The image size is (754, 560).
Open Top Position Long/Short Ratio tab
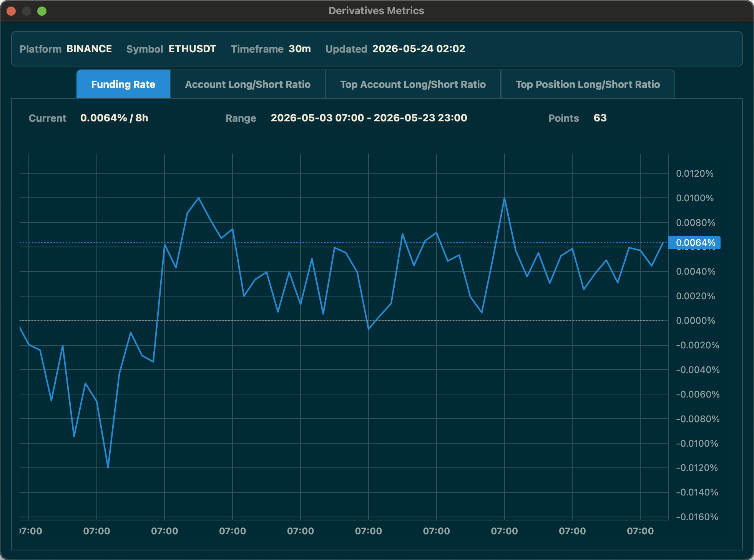pyautogui.click(x=588, y=84)
